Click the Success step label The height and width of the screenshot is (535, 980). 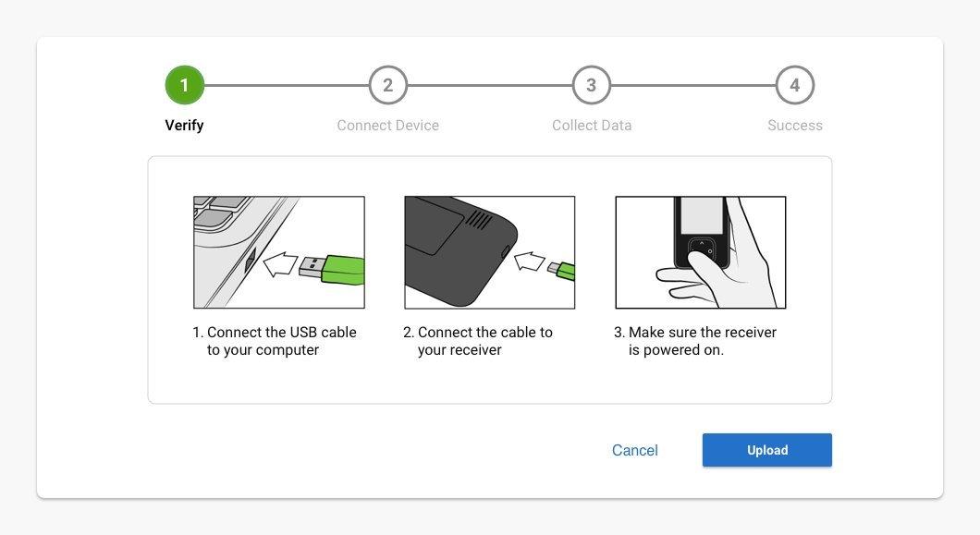point(794,125)
